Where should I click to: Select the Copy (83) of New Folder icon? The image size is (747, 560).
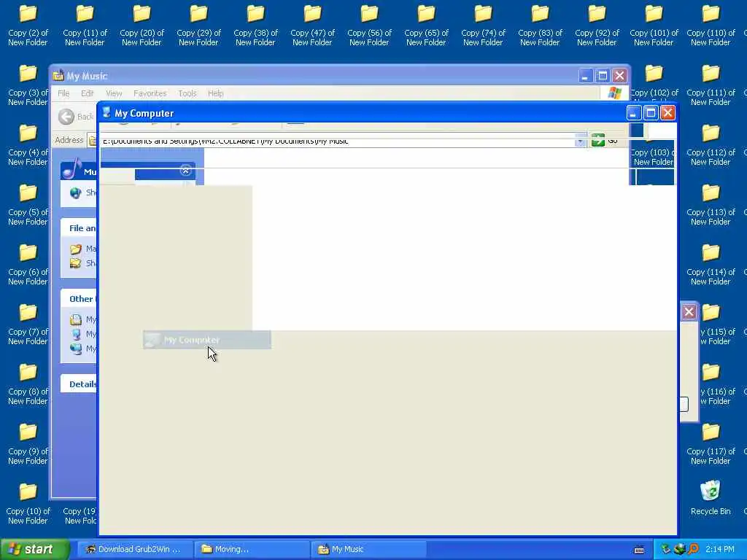540,26
